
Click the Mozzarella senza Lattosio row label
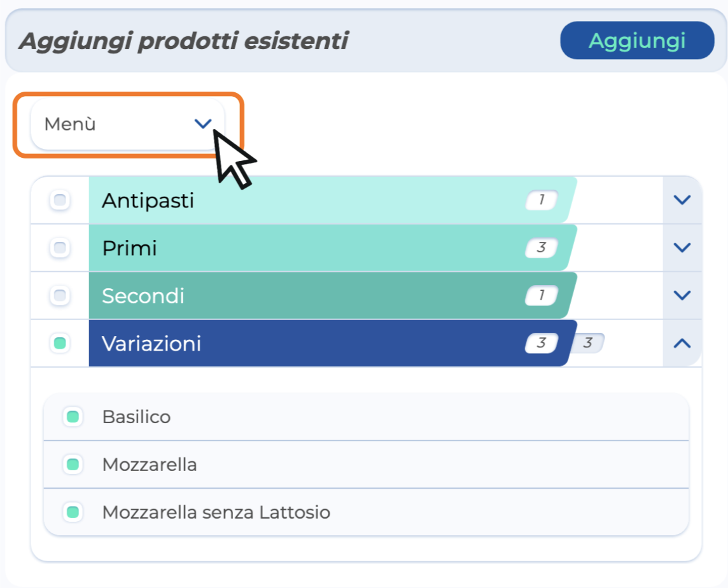(216, 512)
